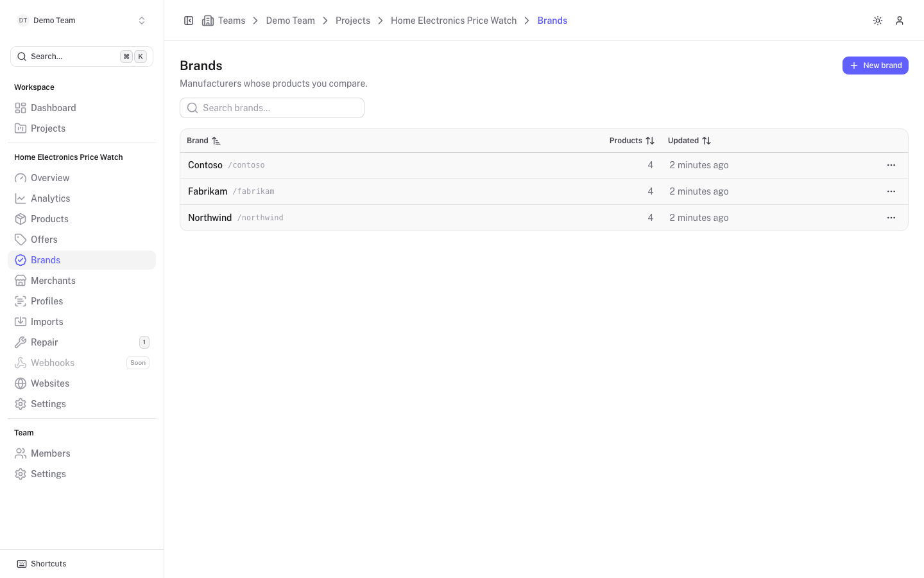Click the Teams building icon in breadcrumb
Viewport: 924px width, 578px height.
[x=208, y=21]
